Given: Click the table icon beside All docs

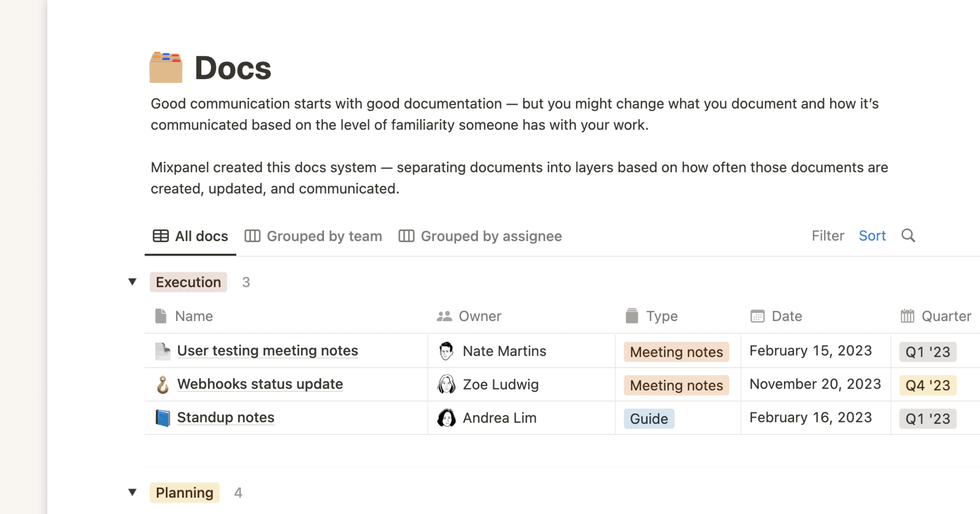Looking at the screenshot, I should tap(160, 236).
